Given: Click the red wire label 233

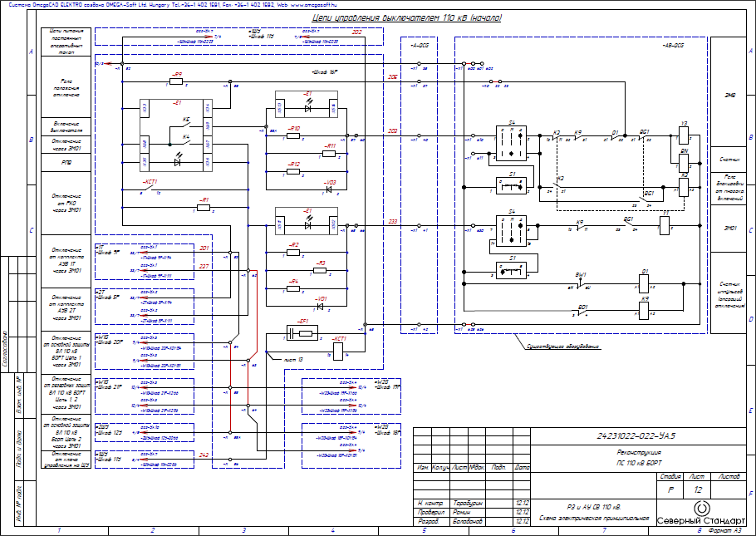Looking at the screenshot, I should 393,221.
